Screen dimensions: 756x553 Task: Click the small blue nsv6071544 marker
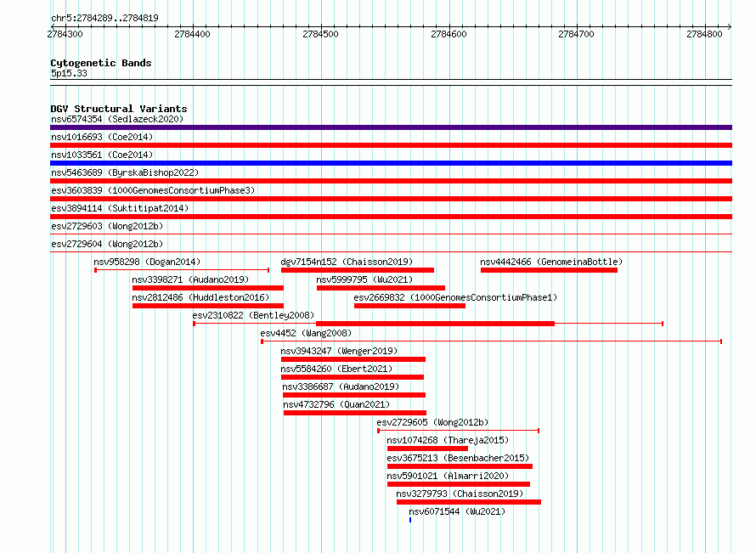pos(410,520)
